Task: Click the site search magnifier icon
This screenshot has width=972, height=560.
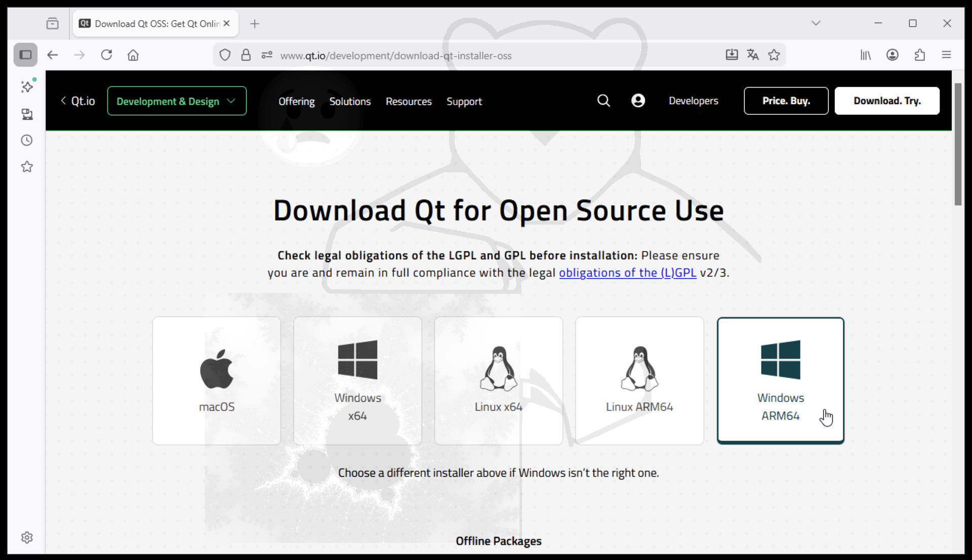Action: point(603,101)
